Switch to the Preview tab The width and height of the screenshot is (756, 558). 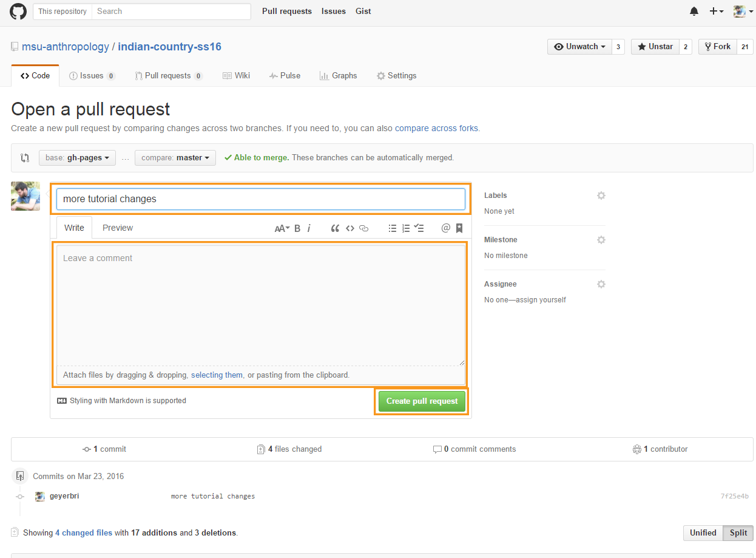click(118, 228)
